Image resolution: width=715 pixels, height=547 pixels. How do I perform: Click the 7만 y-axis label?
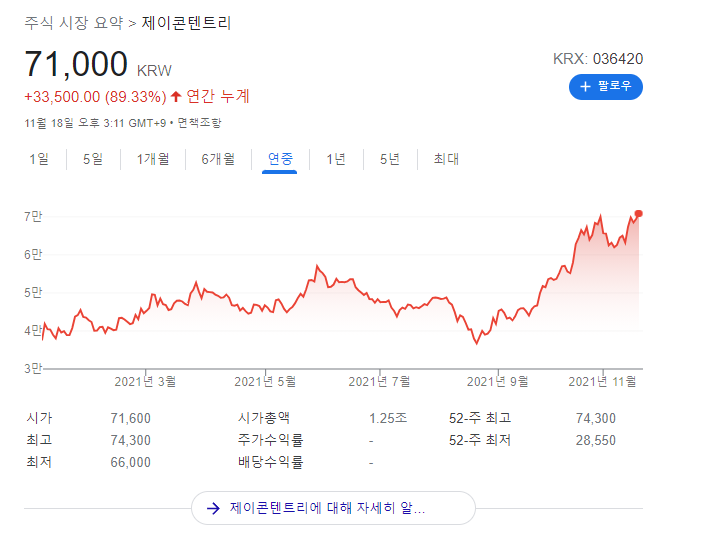point(33,216)
